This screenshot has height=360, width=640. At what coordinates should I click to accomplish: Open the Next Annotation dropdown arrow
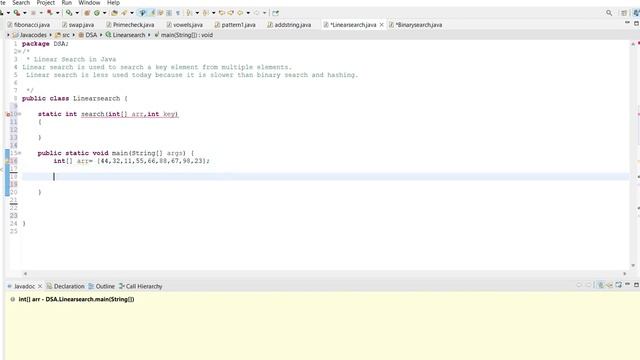pos(197,13)
